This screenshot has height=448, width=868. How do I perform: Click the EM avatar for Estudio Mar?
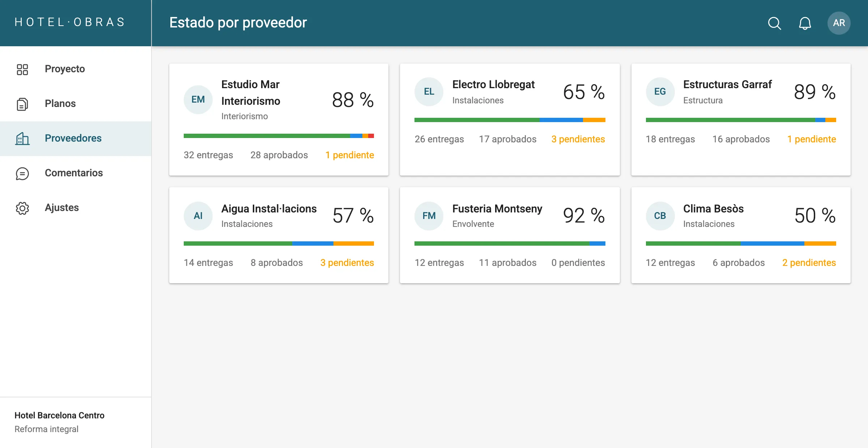(x=198, y=100)
